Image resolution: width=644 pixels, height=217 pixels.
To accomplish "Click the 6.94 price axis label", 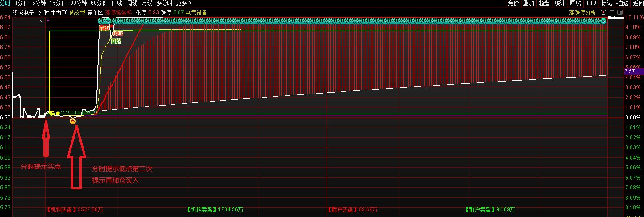I will pyautogui.click(x=5, y=17).
